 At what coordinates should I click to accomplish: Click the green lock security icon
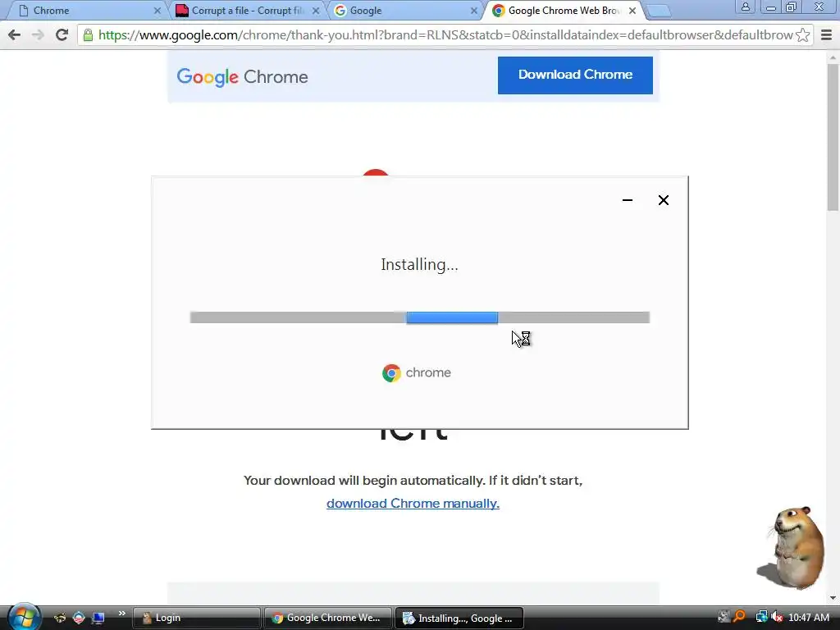[88, 35]
